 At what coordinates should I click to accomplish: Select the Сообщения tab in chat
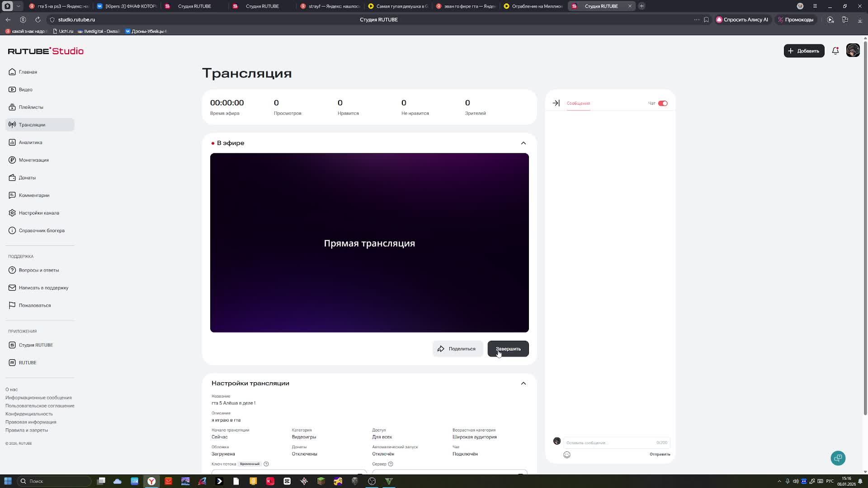(578, 103)
